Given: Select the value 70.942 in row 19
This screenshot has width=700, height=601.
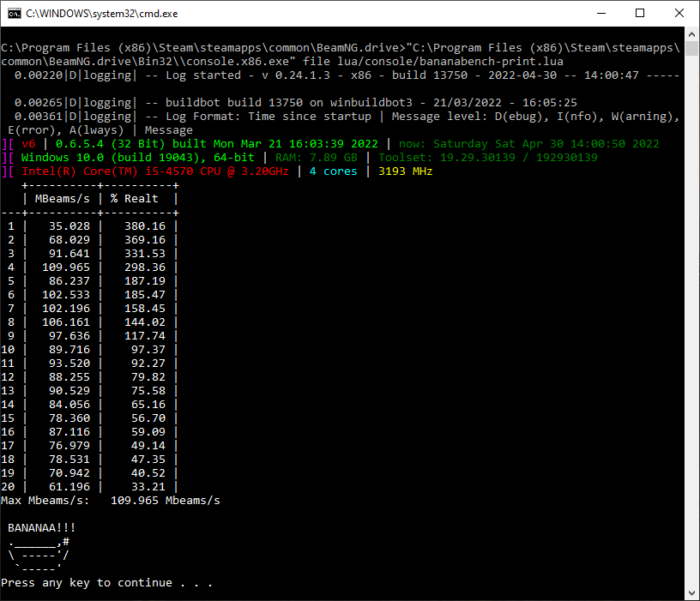Looking at the screenshot, I should click(x=69, y=473).
